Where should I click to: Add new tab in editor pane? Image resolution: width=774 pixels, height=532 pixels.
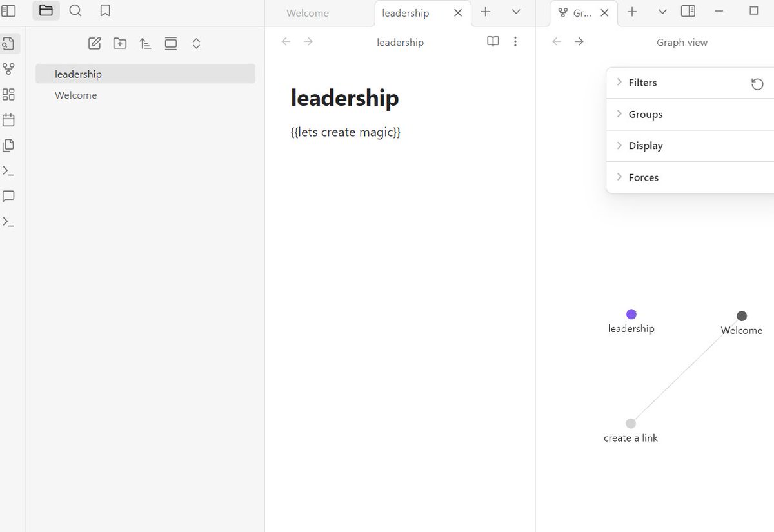486,12
